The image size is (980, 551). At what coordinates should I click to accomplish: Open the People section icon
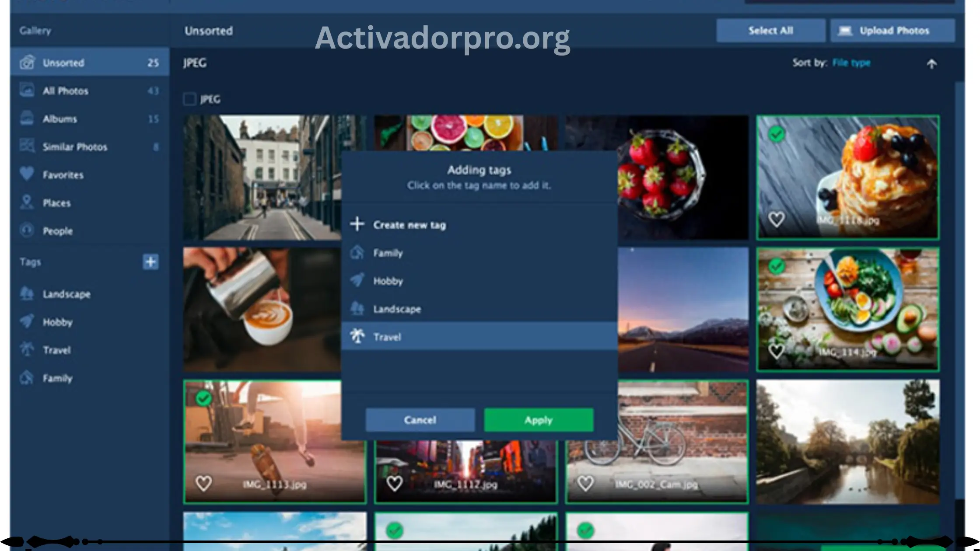[x=27, y=231]
